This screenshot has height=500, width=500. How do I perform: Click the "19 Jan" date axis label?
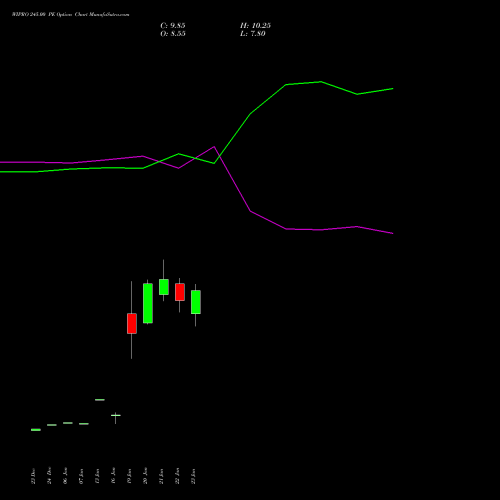click(x=129, y=476)
